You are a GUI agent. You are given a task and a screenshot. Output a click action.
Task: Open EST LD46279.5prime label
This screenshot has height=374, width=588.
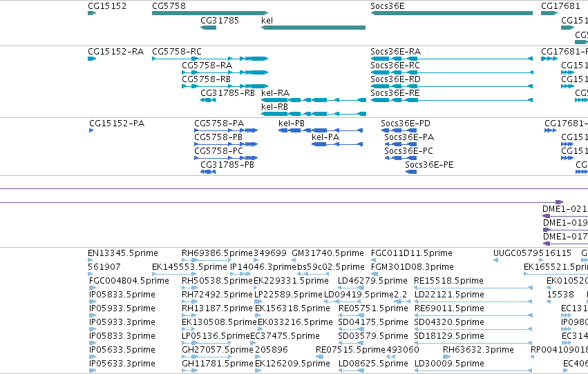[372, 281]
